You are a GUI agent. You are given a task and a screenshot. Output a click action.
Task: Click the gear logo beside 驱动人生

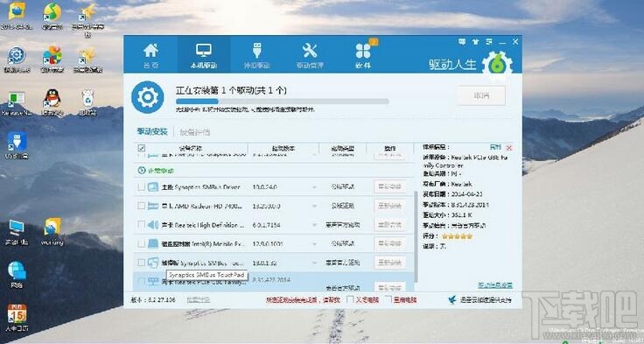pyautogui.click(x=497, y=63)
